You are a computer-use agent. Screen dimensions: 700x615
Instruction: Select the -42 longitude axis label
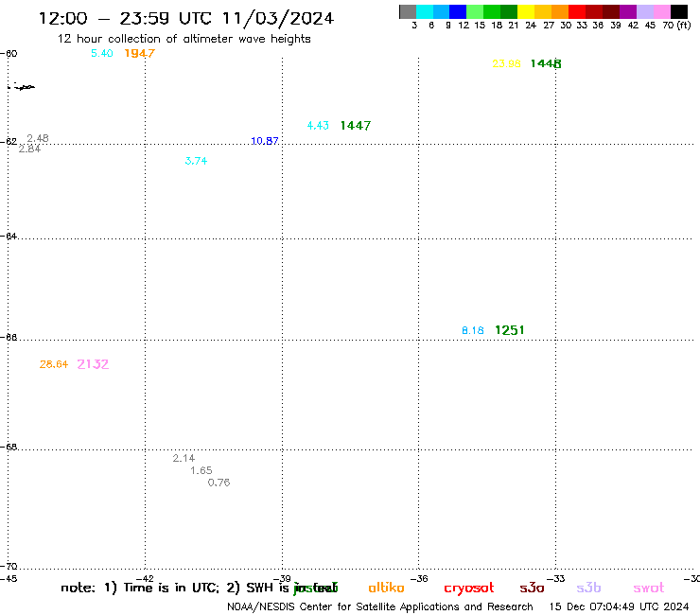click(145, 579)
